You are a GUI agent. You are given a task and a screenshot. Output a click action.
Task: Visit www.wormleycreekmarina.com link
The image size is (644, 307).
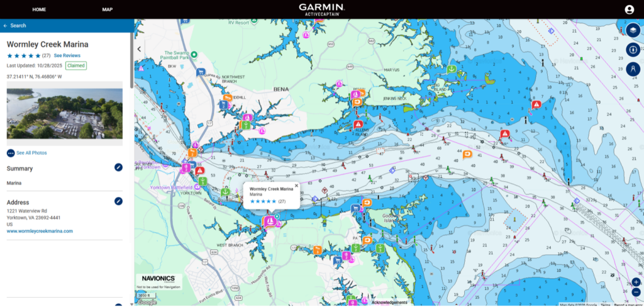40,231
